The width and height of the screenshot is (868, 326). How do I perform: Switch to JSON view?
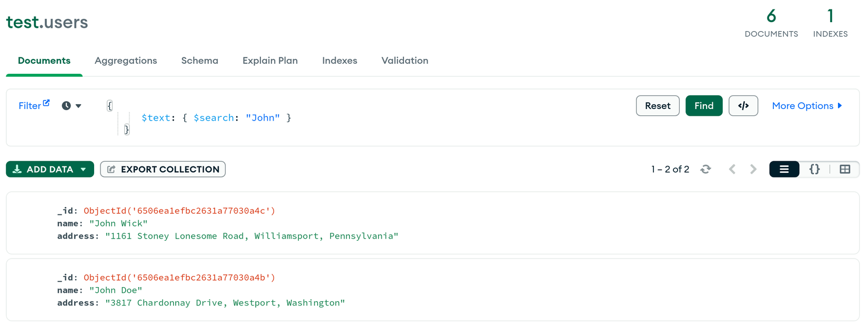[x=814, y=169]
